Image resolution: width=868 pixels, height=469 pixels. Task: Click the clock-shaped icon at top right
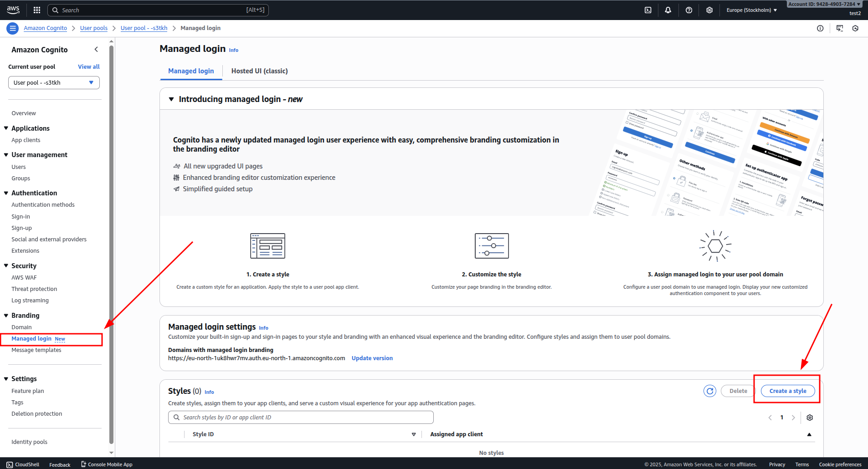tap(855, 28)
